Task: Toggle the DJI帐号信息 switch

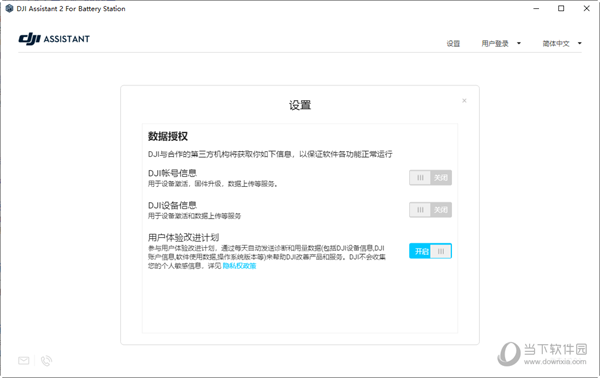Action: (x=430, y=178)
